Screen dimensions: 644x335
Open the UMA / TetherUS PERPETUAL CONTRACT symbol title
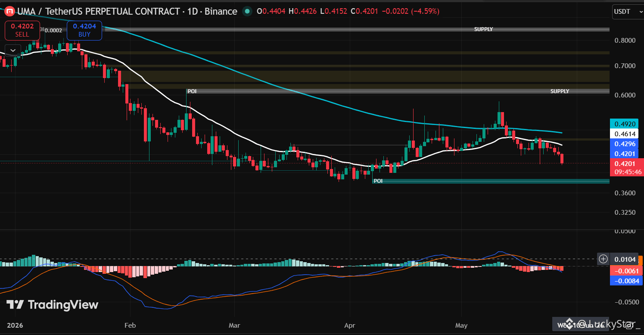tap(100, 11)
